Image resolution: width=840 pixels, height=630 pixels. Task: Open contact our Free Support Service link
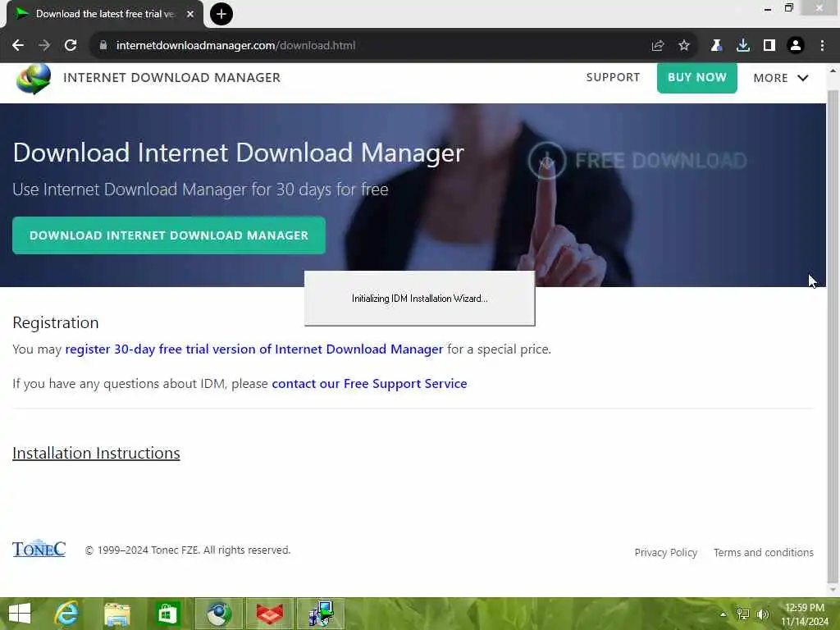369,384
